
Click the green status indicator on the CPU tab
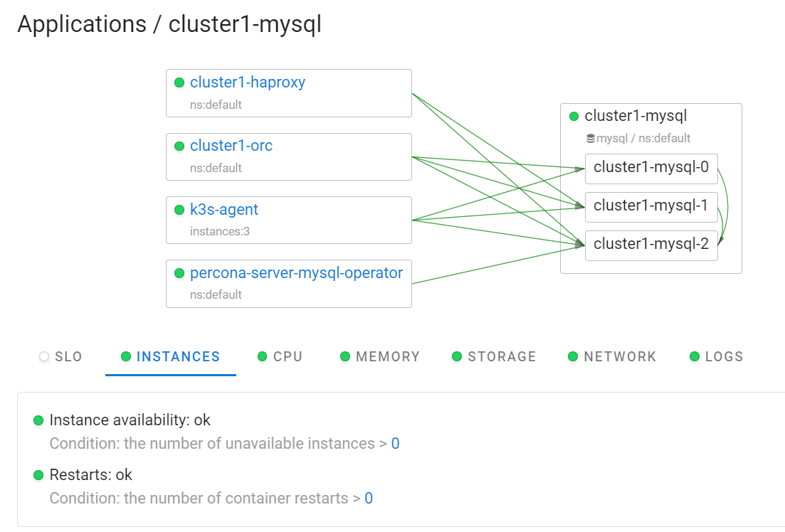click(x=260, y=356)
